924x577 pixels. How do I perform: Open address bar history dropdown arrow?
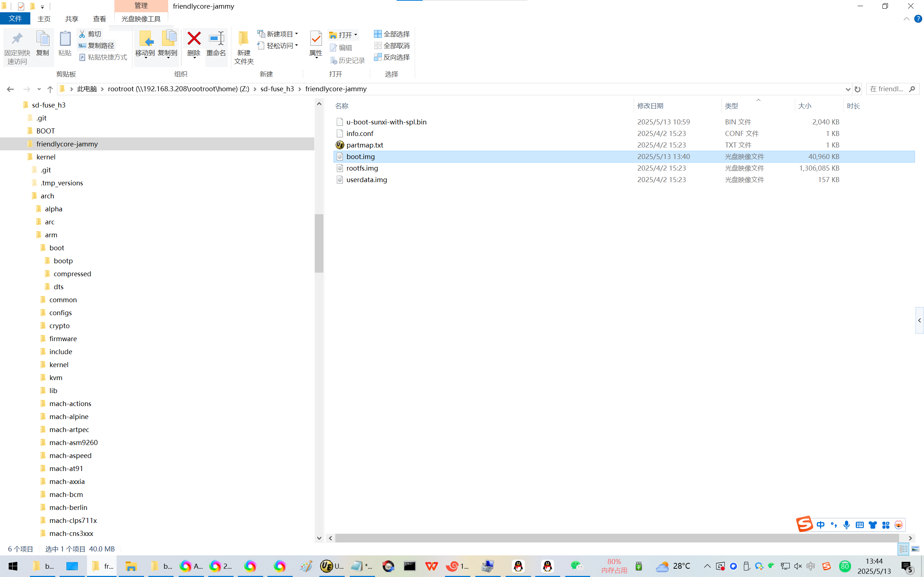[848, 89]
